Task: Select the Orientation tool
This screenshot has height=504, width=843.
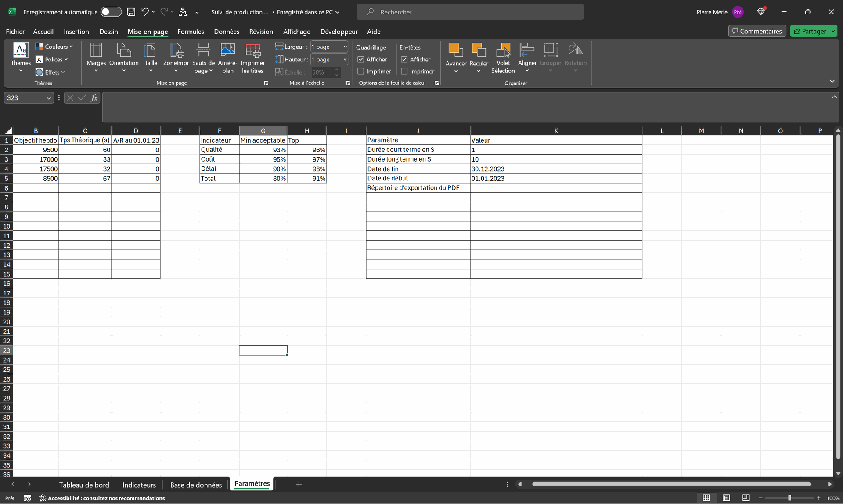Action: pyautogui.click(x=124, y=58)
